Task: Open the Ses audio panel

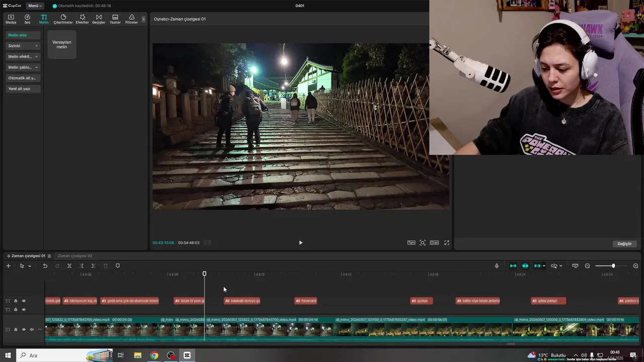Action: pyautogui.click(x=27, y=19)
